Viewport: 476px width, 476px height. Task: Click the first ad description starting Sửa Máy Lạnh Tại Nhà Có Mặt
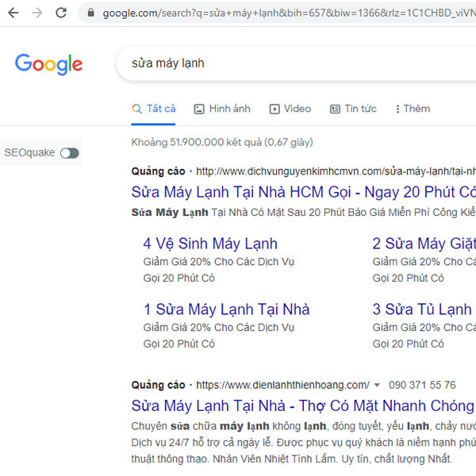point(304,212)
